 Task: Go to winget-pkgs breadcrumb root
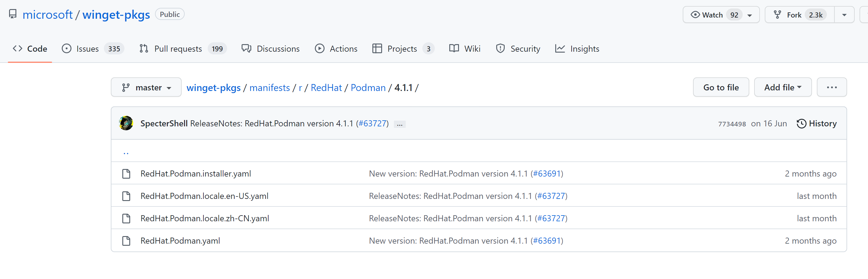click(214, 88)
